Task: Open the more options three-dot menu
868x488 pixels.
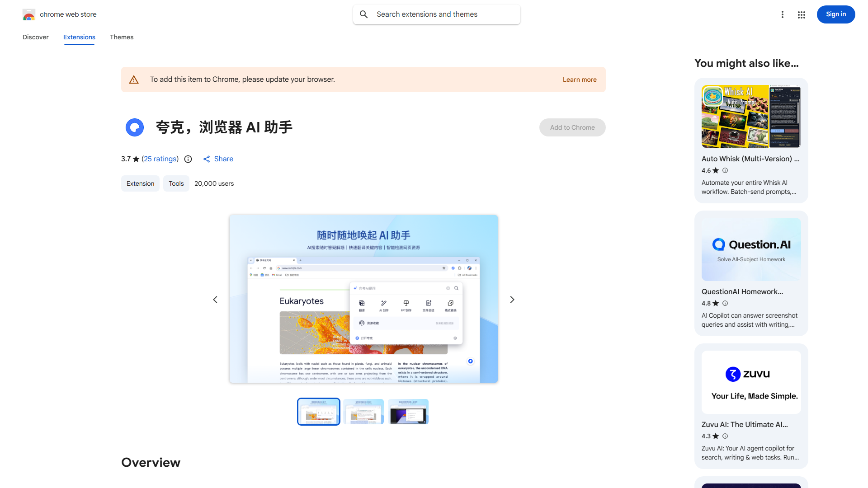Action: point(783,14)
